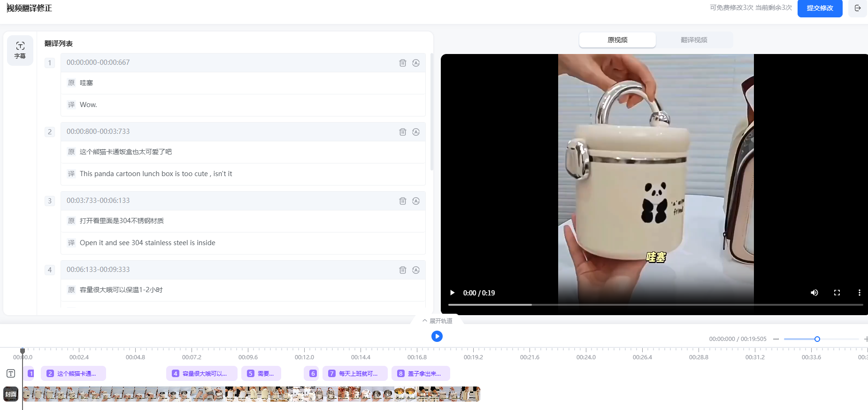Select the 原视频 tab

click(x=617, y=40)
